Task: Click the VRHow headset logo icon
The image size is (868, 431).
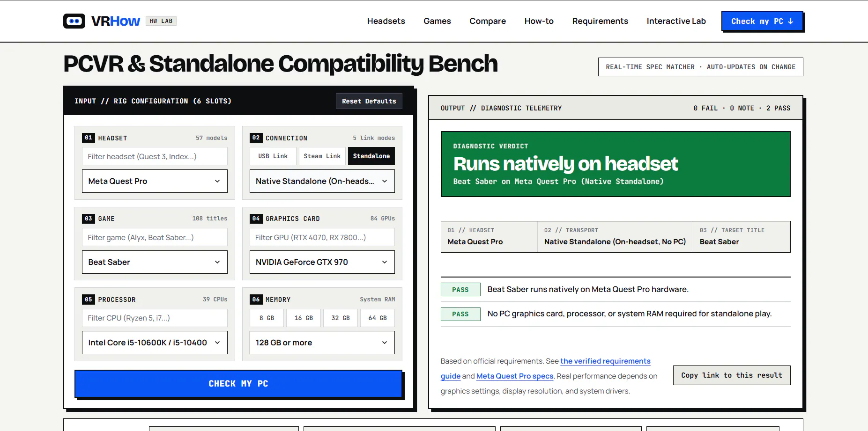Action: tap(74, 21)
